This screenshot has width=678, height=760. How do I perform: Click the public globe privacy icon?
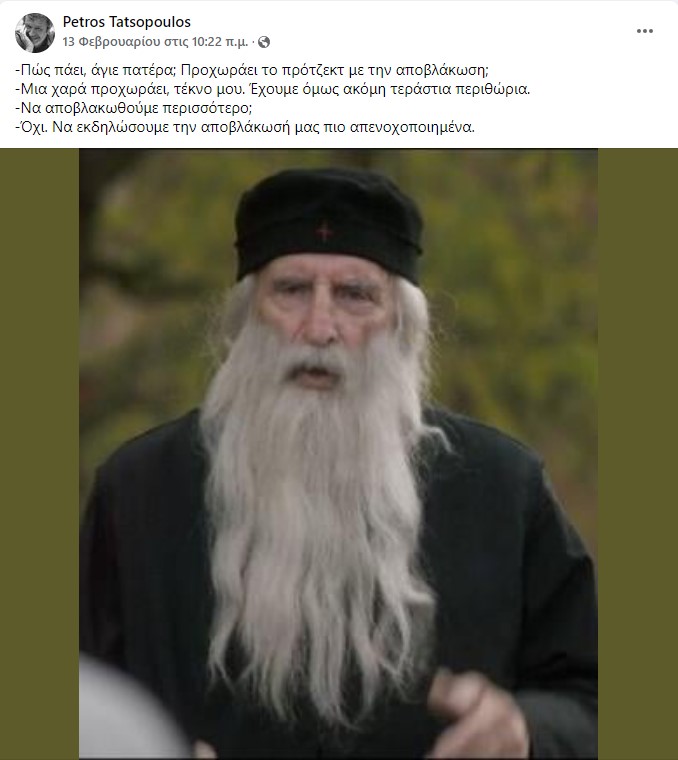pyautogui.click(x=264, y=42)
